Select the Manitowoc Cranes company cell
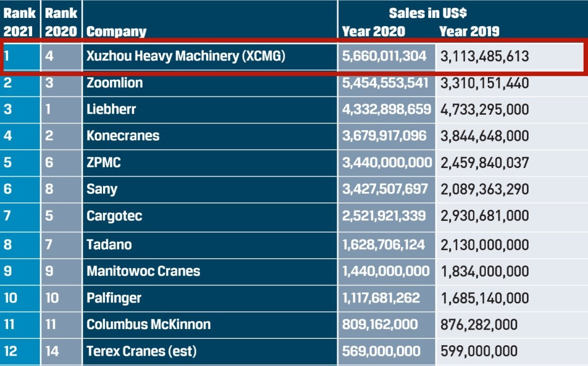This screenshot has width=588, height=366. 143,271
